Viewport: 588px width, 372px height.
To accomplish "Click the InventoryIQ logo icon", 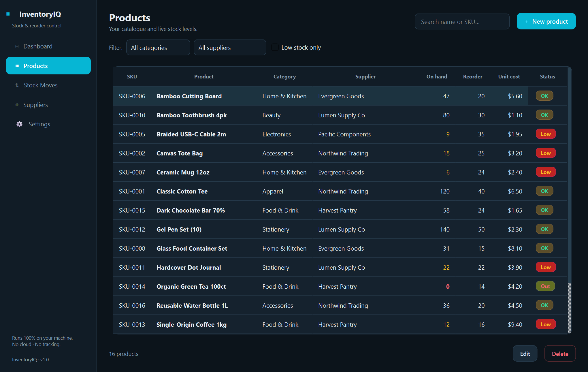I will pyautogui.click(x=8, y=14).
